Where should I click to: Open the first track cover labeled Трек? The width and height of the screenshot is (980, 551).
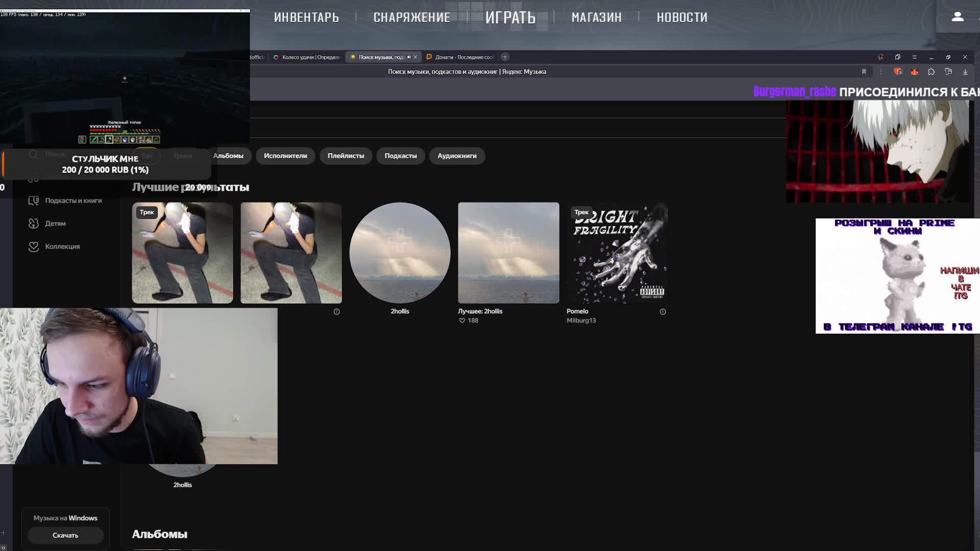[x=182, y=253]
